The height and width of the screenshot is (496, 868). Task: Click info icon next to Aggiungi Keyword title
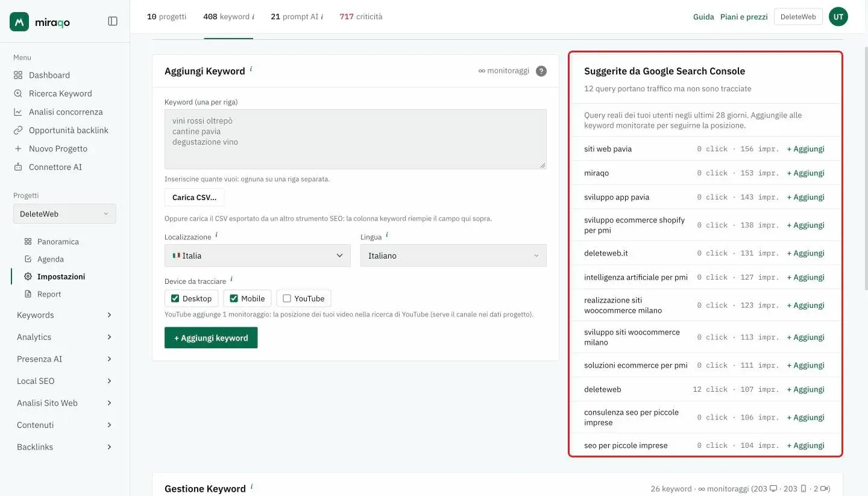tap(251, 69)
